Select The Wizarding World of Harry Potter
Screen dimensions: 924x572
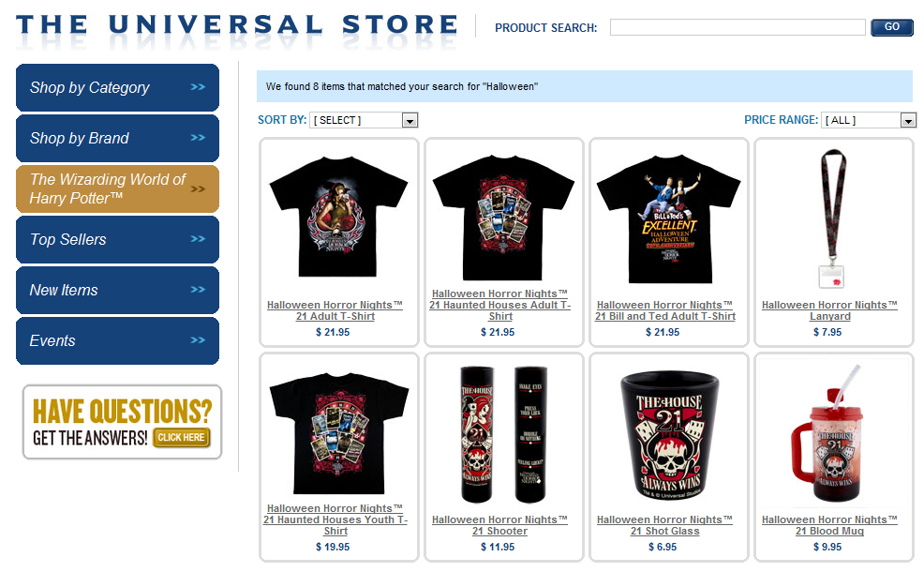(x=117, y=188)
